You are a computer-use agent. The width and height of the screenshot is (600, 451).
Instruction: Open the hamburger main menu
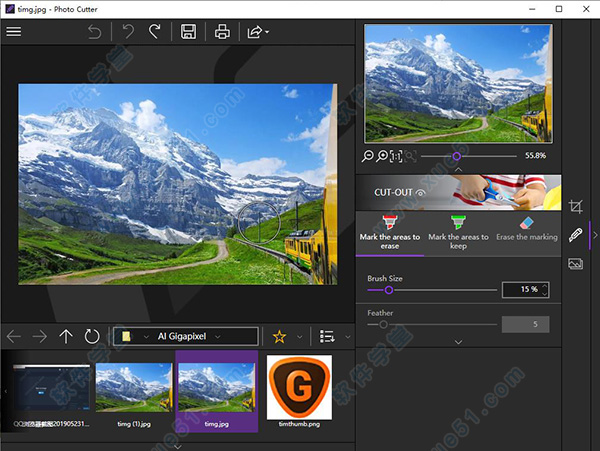14,31
